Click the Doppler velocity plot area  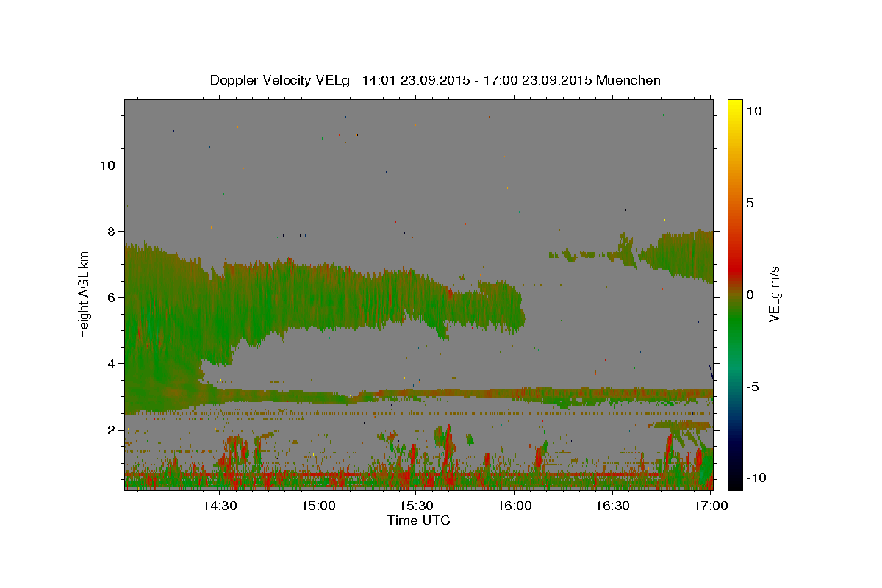[x=418, y=294]
